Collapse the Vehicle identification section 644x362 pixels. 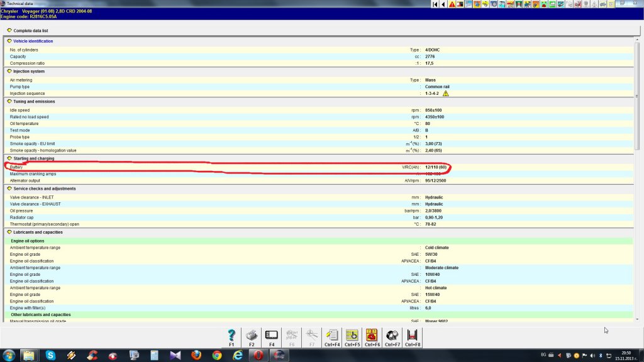tap(9, 41)
